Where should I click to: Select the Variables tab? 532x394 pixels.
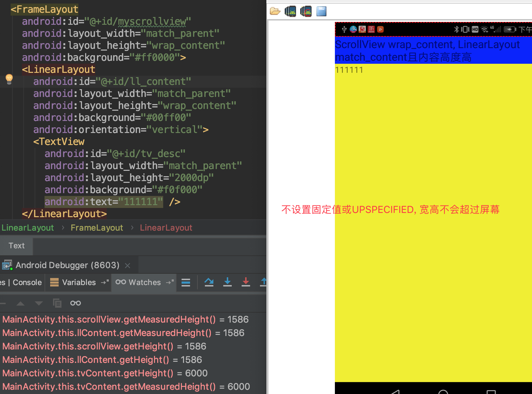pos(79,282)
